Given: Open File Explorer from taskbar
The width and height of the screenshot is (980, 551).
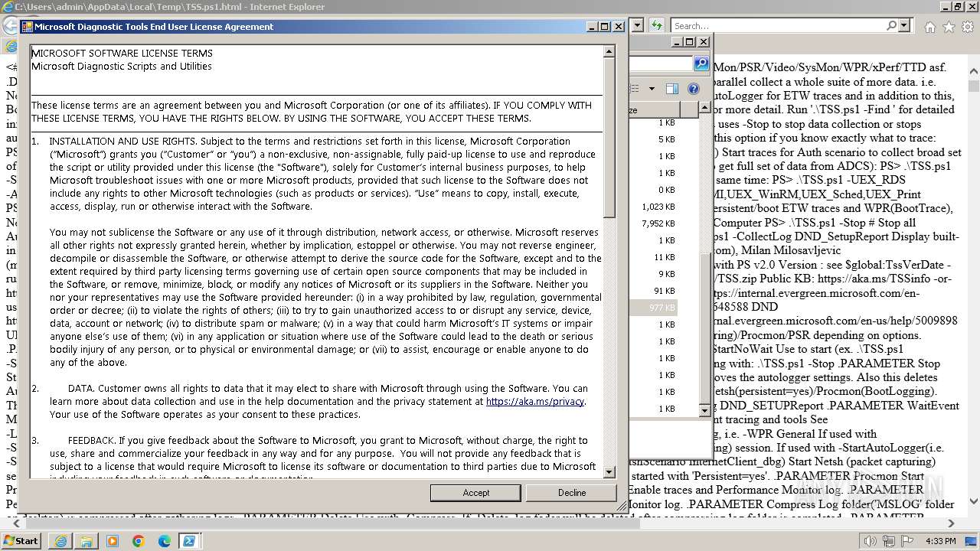Looking at the screenshot, I should click(x=87, y=541).
